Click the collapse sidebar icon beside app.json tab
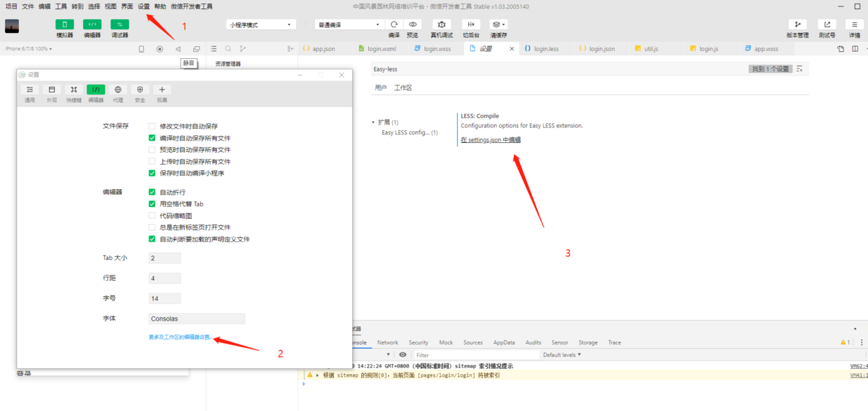 coord(290,49)
